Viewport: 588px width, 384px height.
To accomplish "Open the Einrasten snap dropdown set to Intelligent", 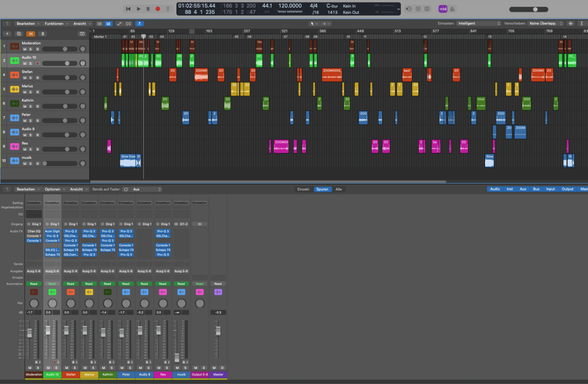I will pos(478,24).
